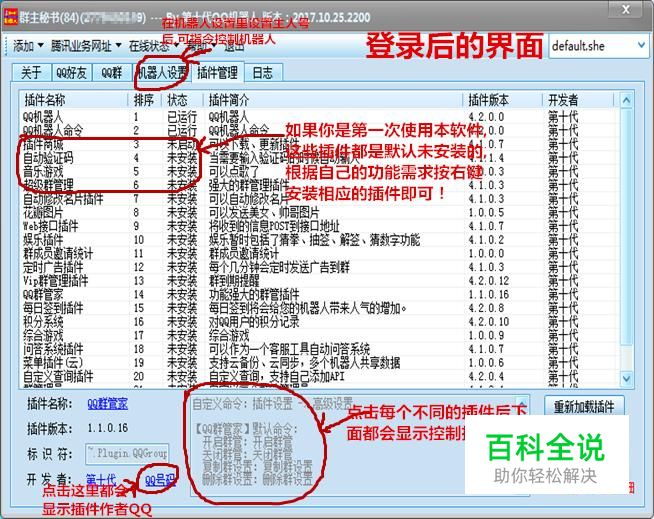Select the 娱乐插件 row
Viewport: 654px width, 519px height.
pos(319,240)
